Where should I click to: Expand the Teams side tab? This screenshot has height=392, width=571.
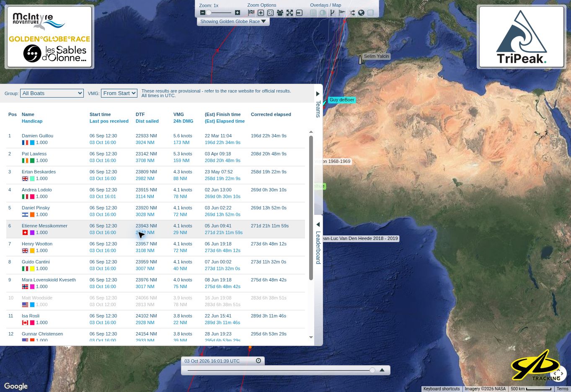pyautogui.click(x=318, y=105)
